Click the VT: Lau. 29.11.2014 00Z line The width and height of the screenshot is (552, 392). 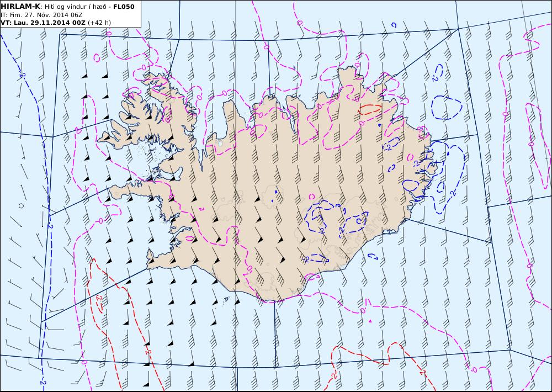click(56, 23)
